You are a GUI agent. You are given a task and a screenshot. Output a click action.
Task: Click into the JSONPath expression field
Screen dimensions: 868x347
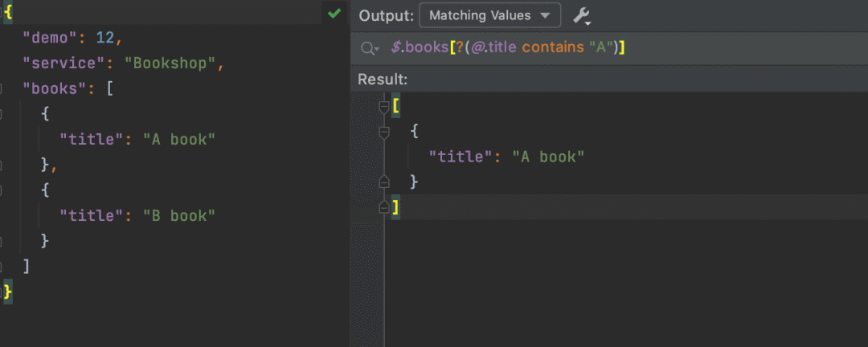(609, 48)
